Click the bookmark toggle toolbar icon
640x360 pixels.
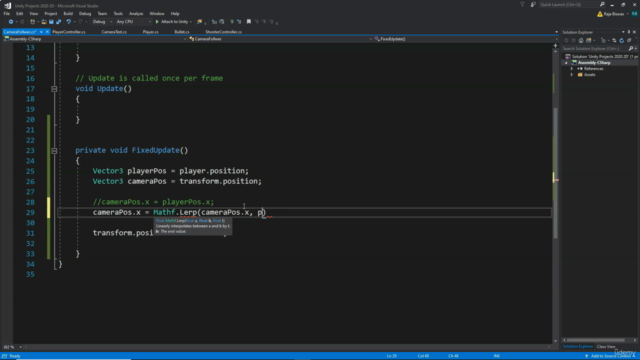pos(249,22)
